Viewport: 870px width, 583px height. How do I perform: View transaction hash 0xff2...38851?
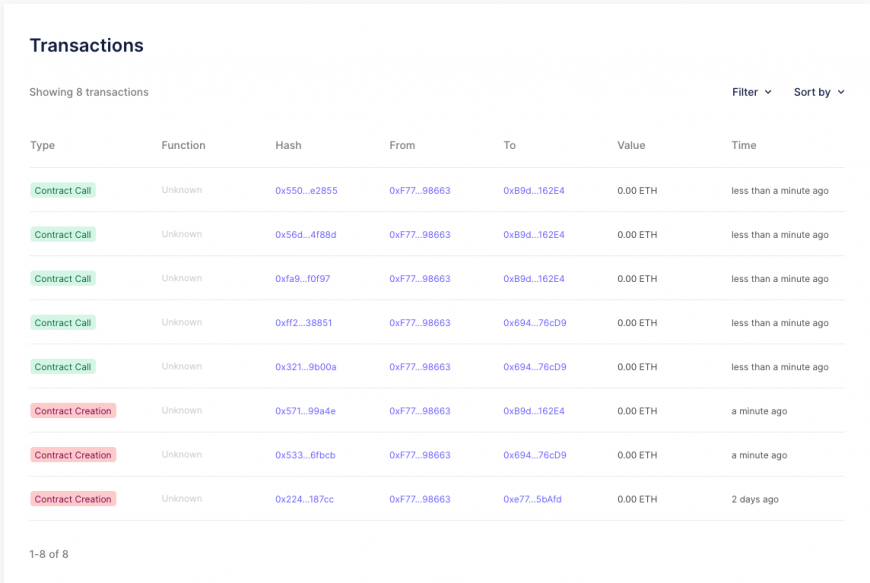[x=303, y=323]
